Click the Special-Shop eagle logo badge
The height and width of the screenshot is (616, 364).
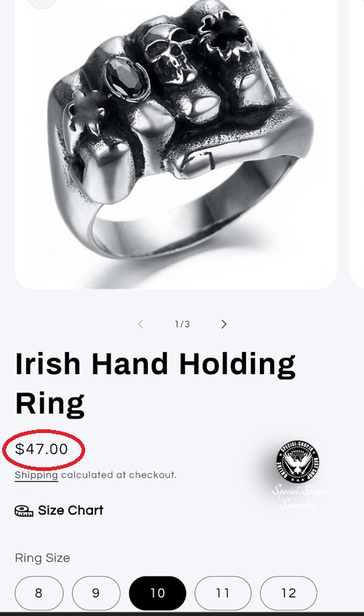[x=298, y=461]
